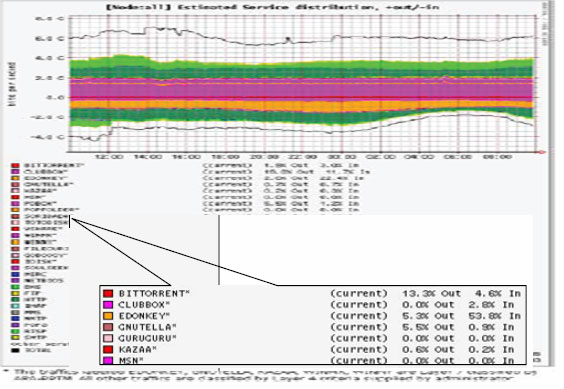The image size is (564, 389).
Task: Click the -2.0 G label on the vertical axis
Action: click(48, 117)
